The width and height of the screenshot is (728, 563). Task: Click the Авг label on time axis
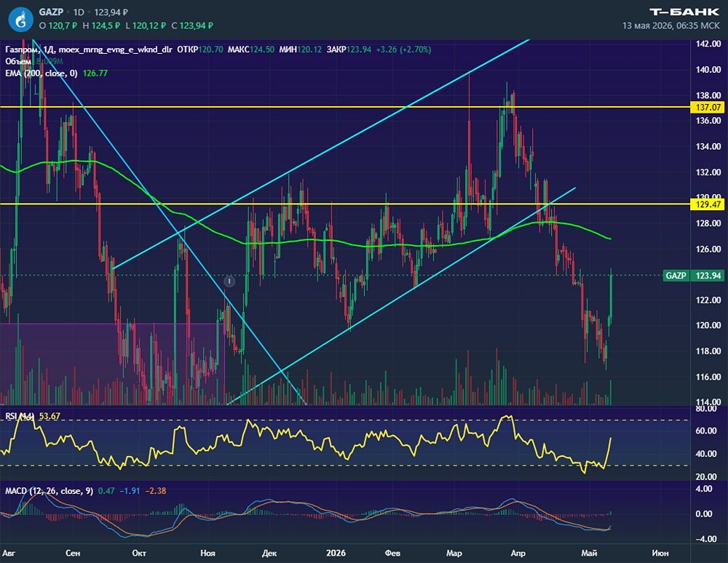click(x=9, y=553)
